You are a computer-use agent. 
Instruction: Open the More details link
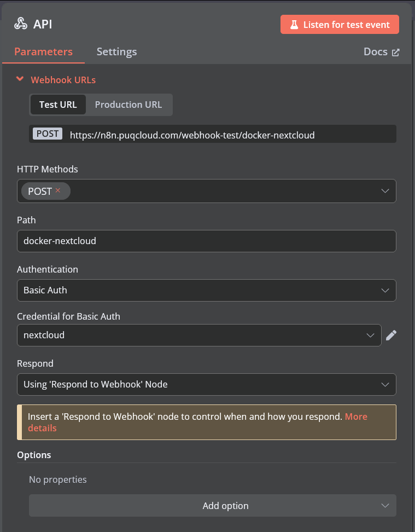[356, 417]
